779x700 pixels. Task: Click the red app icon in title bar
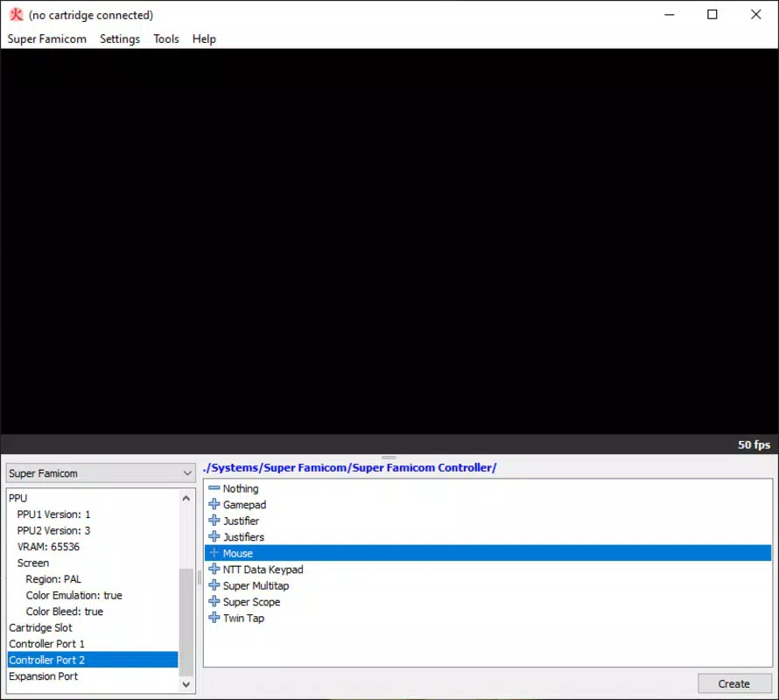point(16,14)
